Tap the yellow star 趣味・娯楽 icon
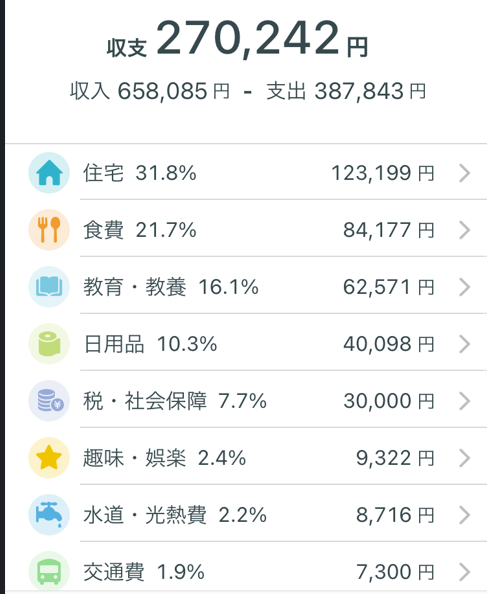The width and height of the screenshot is (487, 594). 49,458
